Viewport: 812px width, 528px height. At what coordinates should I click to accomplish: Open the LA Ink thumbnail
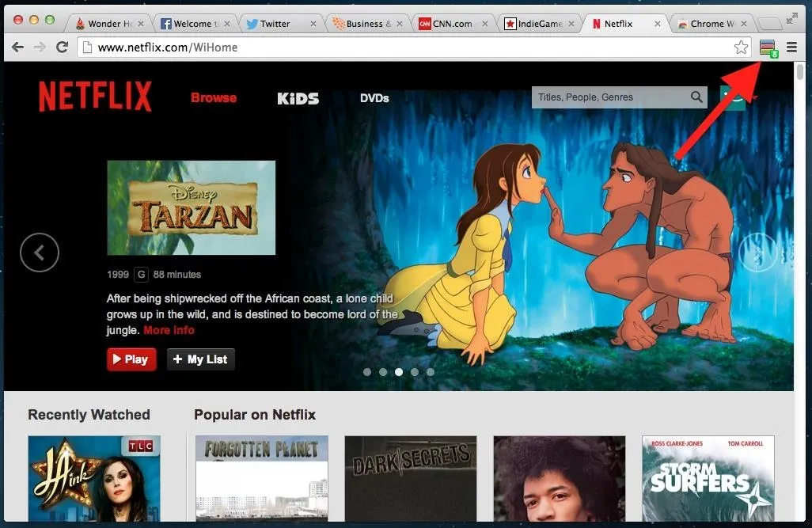coord(94,478)
